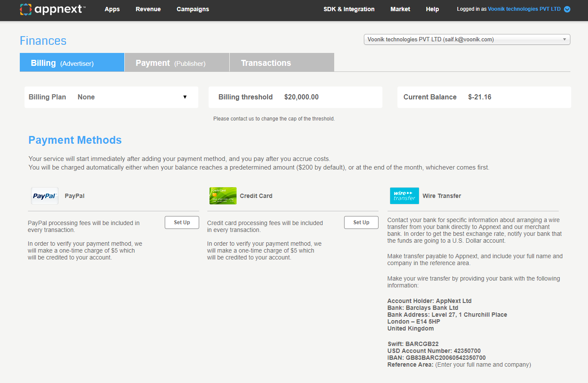Open the Campaigns menu
This screenshot has width=588, height=383.
(x=193, y=9)
